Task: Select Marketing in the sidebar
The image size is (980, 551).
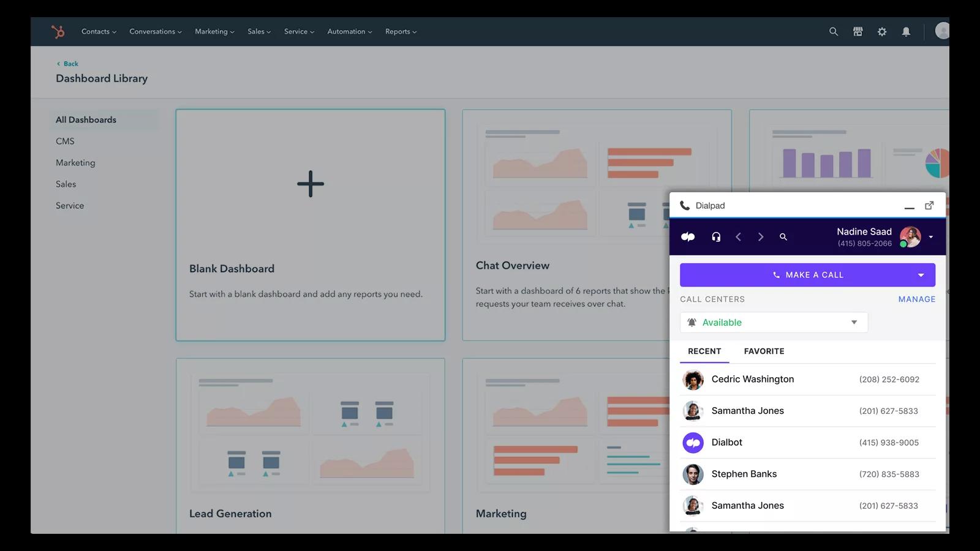Action: (x=75, y=162)
